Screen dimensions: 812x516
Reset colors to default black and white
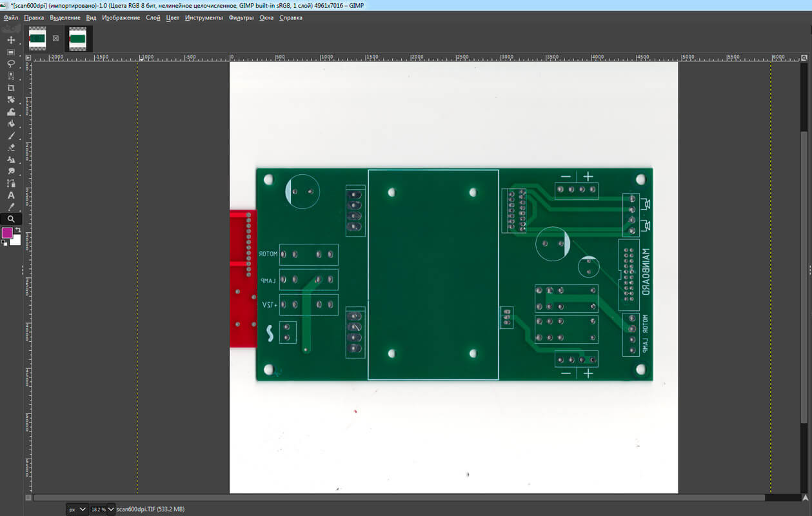[x=4, y=243]
